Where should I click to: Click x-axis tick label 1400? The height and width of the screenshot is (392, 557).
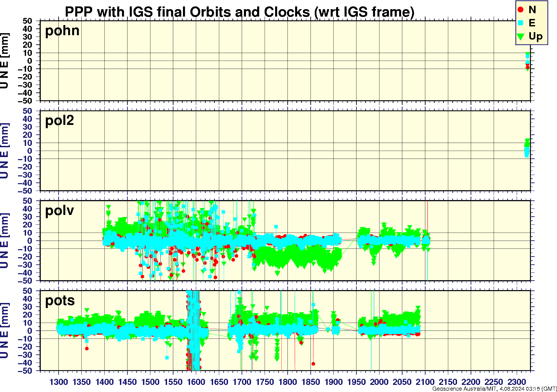pos(104,382)
